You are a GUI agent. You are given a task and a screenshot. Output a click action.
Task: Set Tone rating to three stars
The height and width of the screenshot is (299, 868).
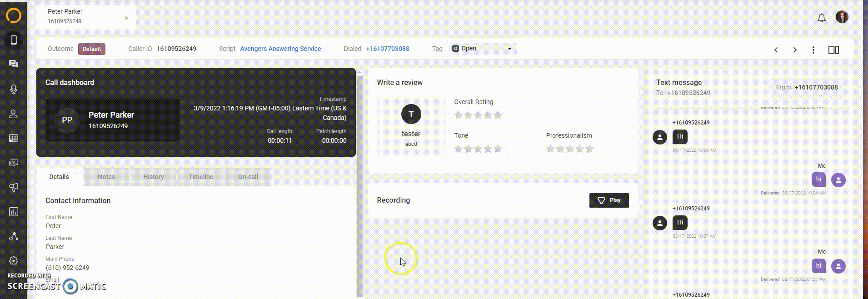pos(478,149)
